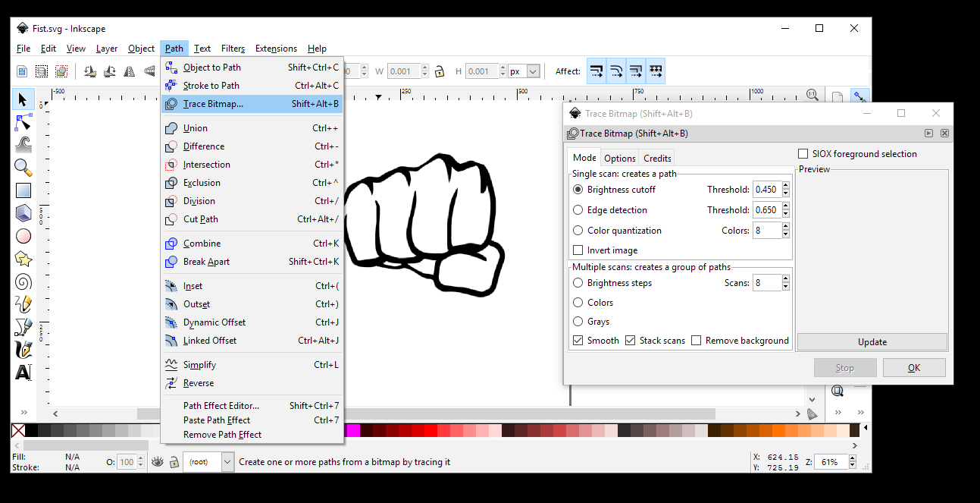Select the Spiral tool
The height and width of the screenshot is (503, 980).
tap(23, 281)
